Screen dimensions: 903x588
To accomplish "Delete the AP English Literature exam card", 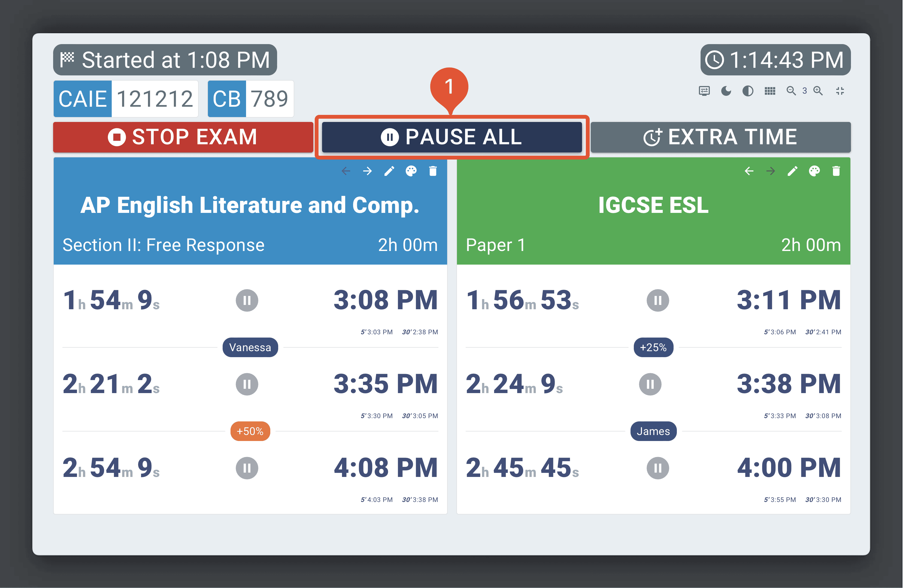I will (433, 171).
